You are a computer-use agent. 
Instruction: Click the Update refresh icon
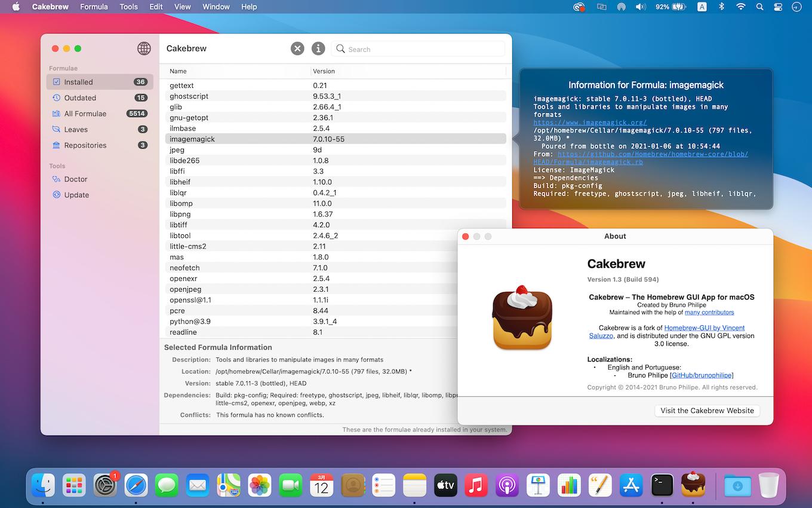click(57, 194)
